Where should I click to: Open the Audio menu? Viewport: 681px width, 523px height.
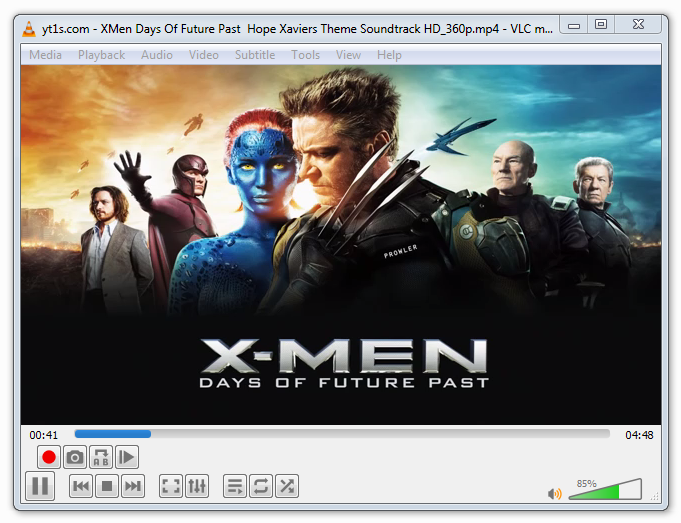pyautogui.click(x=157, y=55)
